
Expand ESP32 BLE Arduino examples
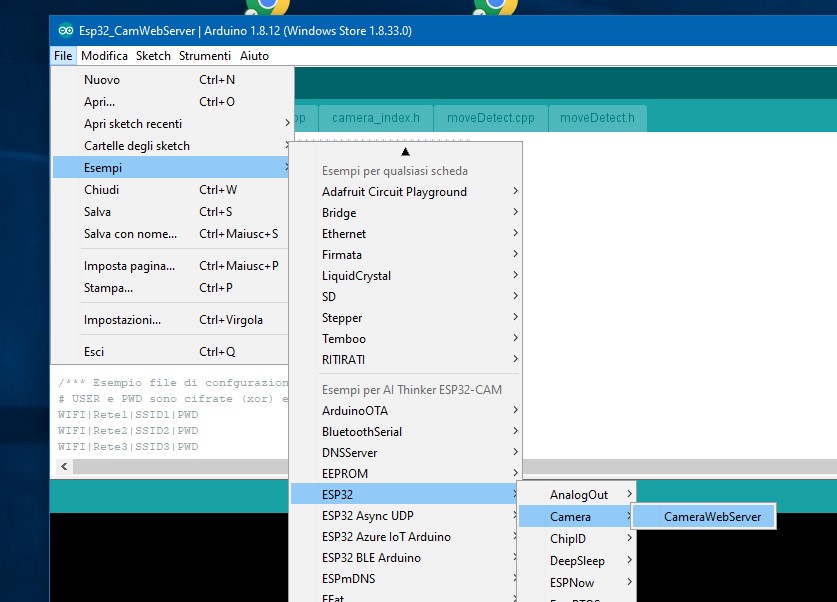(x=406, y=558)
